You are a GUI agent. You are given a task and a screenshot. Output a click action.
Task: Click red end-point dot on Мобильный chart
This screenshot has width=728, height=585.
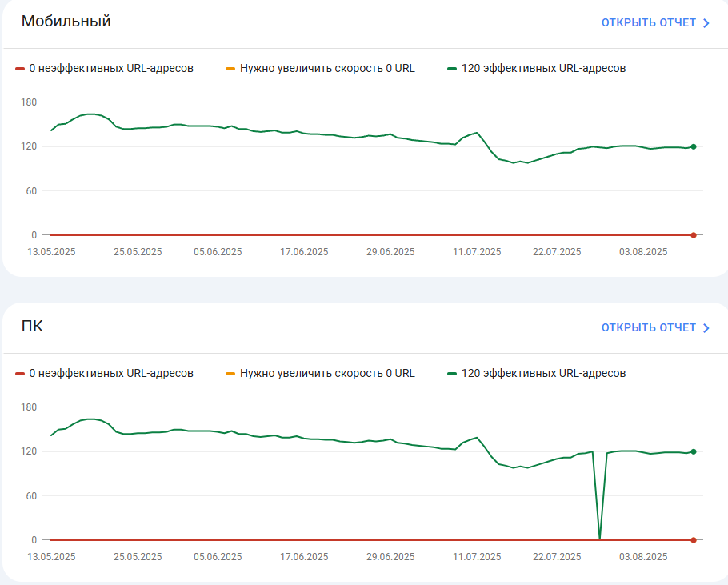(x=694, y=235)
